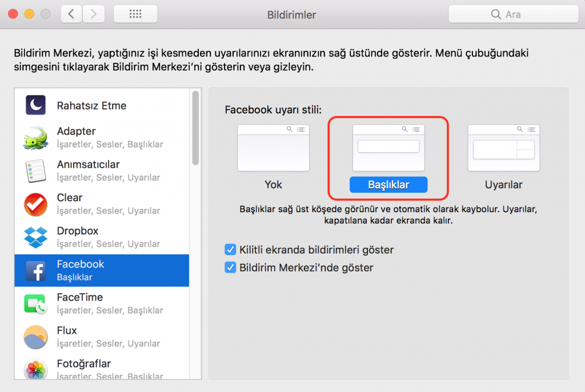Click the Clear checkmark app icon
The image size is (585, 392).
point(35,204)
